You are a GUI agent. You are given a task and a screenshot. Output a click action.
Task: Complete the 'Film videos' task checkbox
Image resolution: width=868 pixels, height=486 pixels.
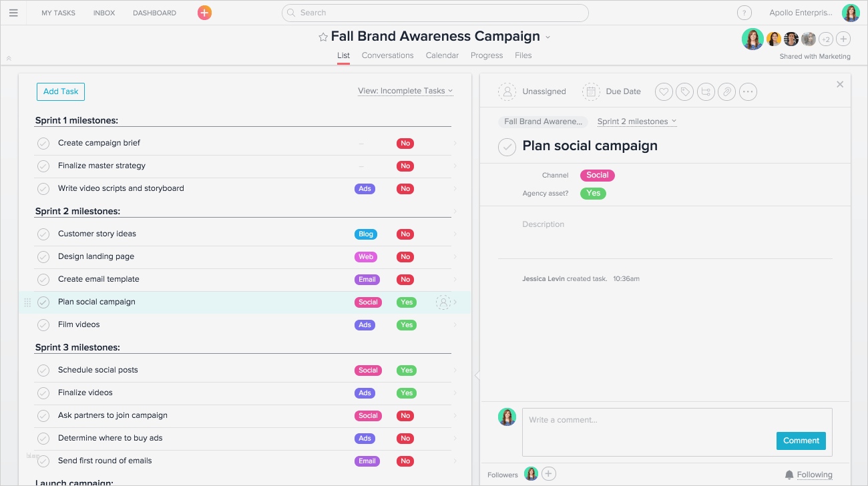pos(43,325)
